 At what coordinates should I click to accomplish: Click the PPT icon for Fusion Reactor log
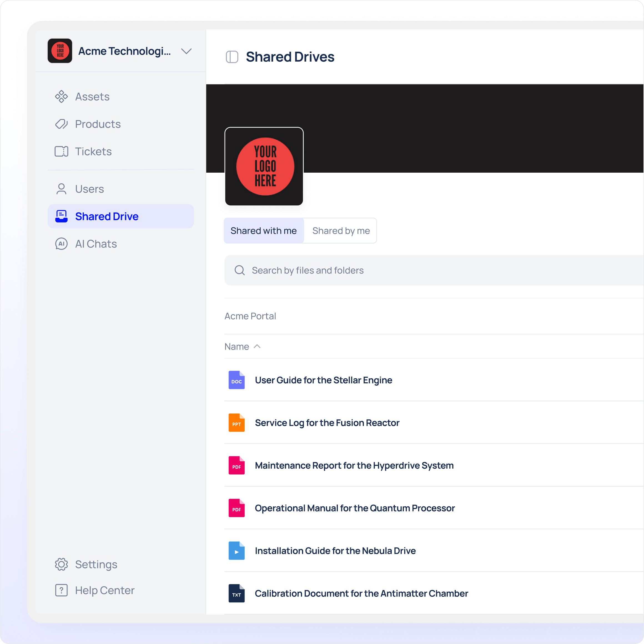coord(236,423)
